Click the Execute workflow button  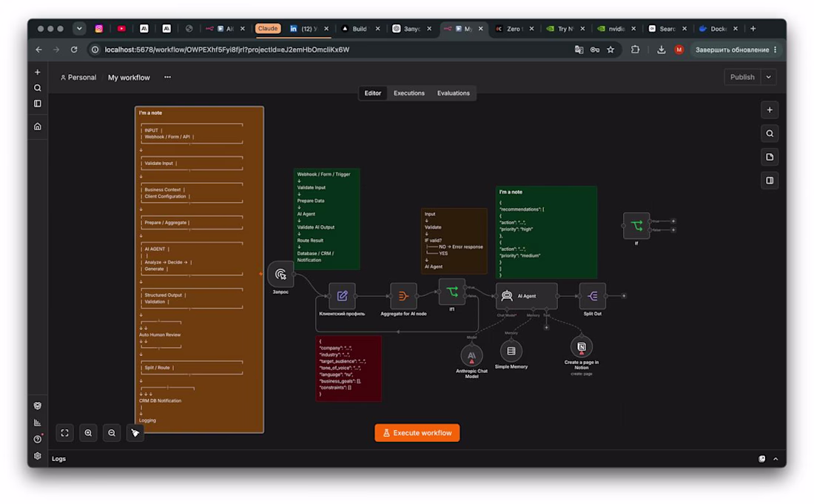pyautogui.click(x=417, y=433)
